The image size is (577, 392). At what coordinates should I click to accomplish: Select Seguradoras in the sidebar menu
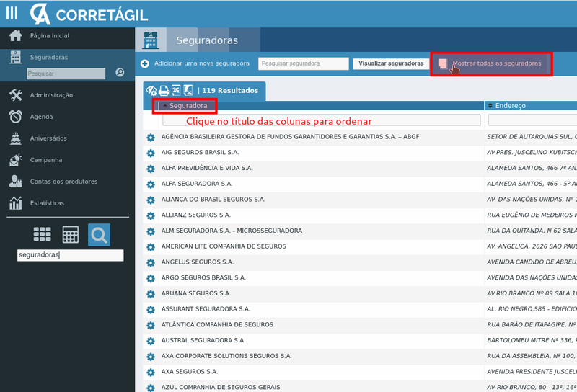pyautogui.click(x=49, y=58)
